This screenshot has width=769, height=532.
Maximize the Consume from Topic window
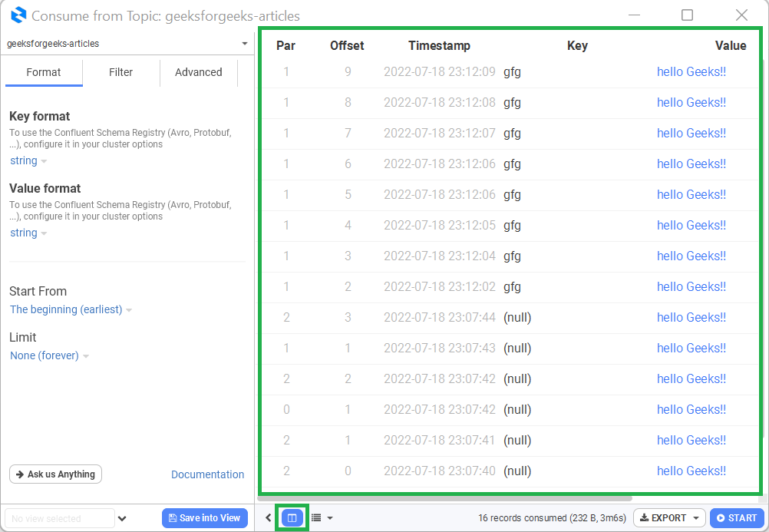coord(687,15)
